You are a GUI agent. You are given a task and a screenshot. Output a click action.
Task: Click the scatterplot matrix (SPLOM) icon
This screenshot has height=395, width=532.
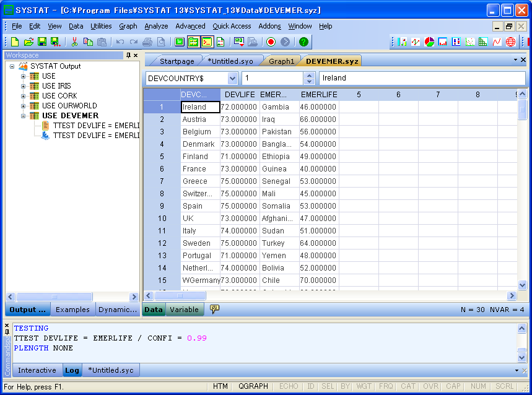(x=483, y=41)
